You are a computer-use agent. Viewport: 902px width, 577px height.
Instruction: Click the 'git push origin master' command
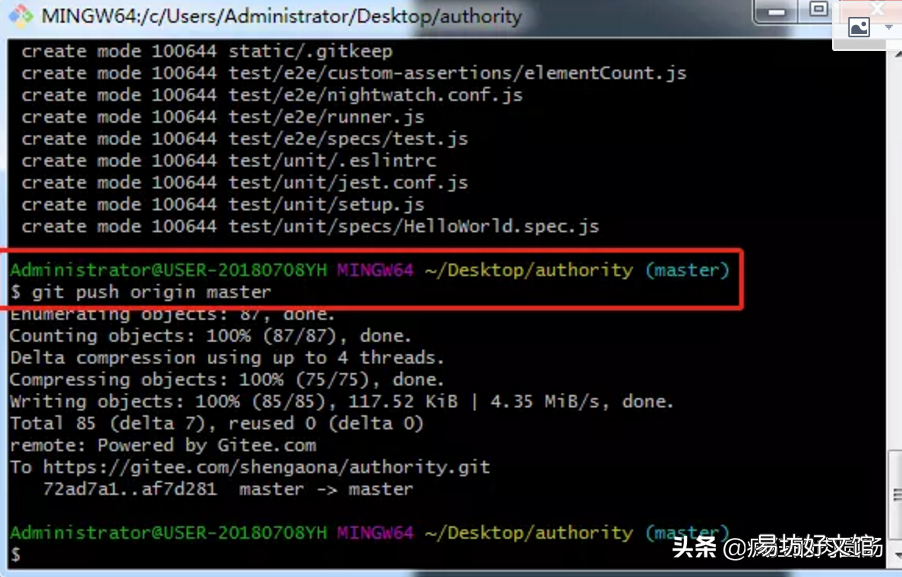coord(151,292)
